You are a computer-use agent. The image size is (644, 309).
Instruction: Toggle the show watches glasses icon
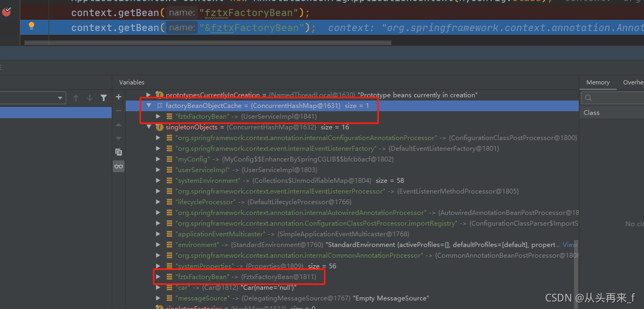tap(119, 166)
